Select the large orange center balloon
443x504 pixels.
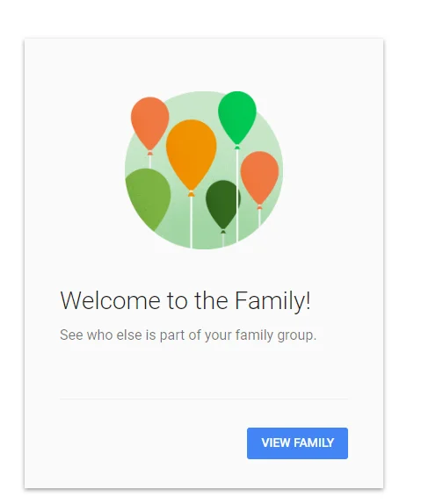[x=191, y=155]
